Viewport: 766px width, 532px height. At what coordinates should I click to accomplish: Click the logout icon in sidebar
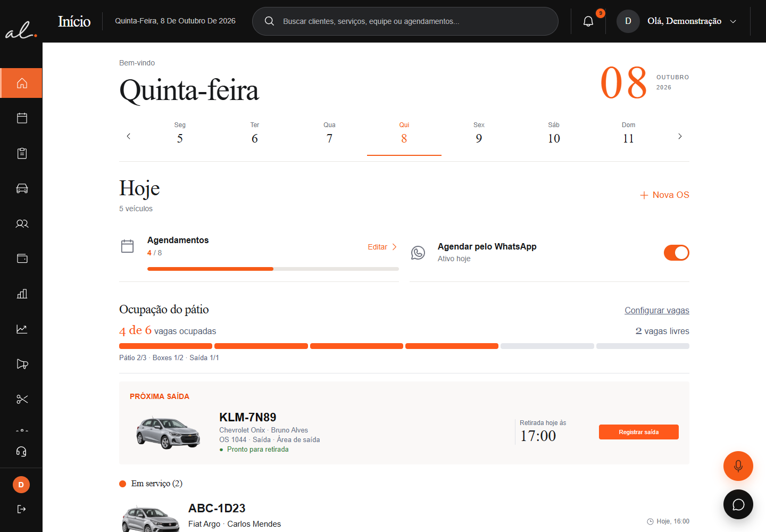(21, 509)
